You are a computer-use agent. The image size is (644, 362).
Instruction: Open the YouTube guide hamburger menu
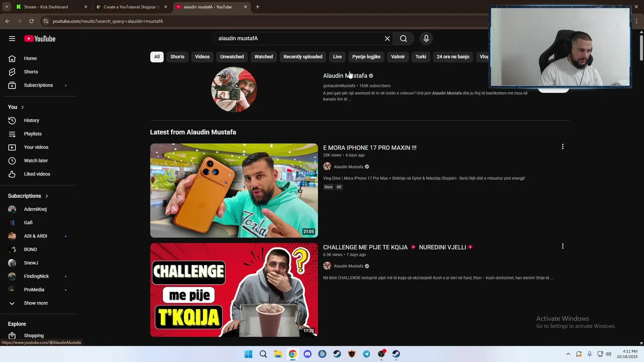[x=12, y=39]
